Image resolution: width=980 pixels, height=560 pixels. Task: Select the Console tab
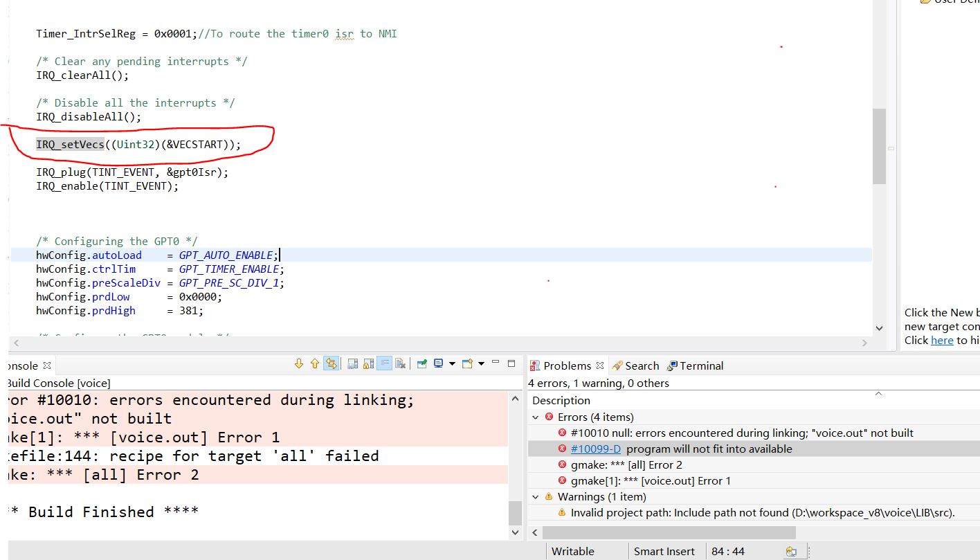(23, 365)
